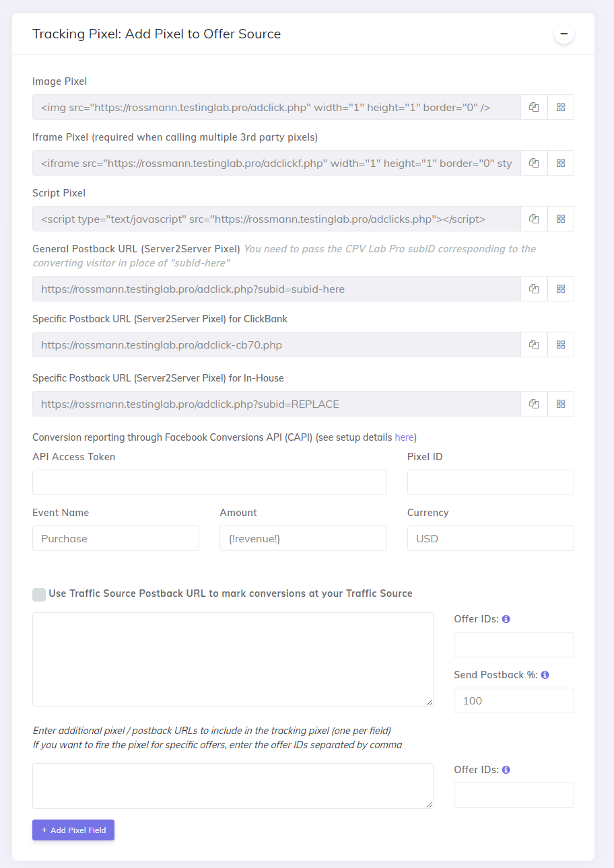
Task: Click grid icon beside ClickBank postback URL
Action: [561, 345]
